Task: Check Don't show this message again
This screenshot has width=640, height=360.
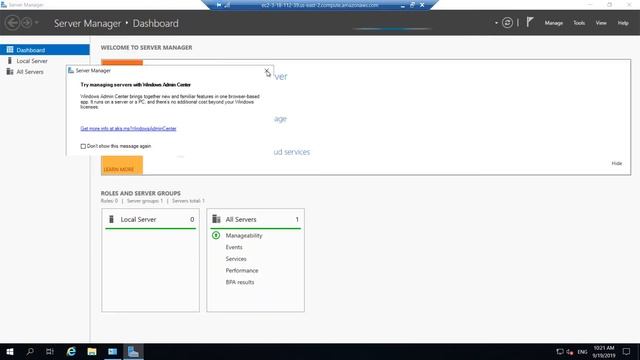Action: click(83, 146)
